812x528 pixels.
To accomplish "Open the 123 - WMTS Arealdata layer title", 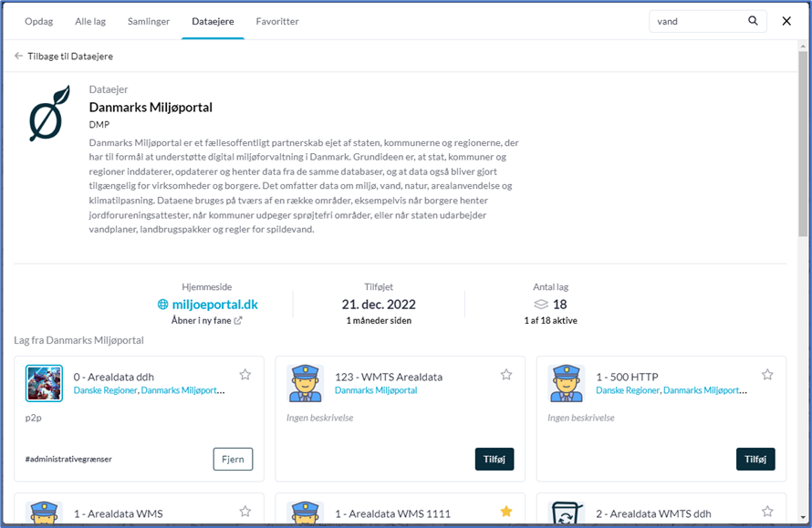I will click(389, 377).
